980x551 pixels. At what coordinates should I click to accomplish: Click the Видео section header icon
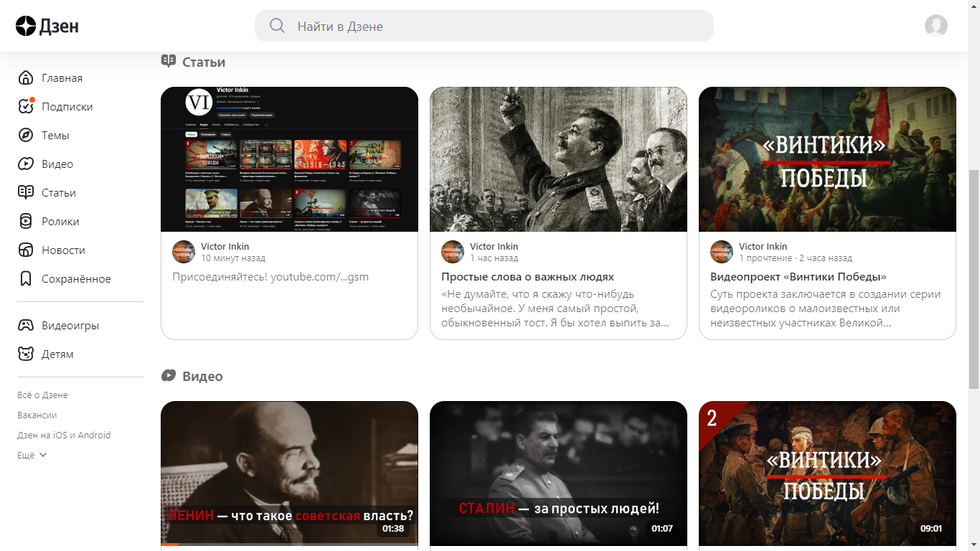169,376
